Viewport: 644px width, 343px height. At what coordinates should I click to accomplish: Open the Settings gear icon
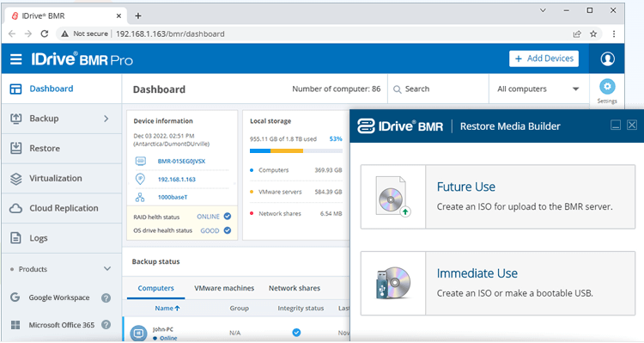pyautogui.click(x=607, y=87)
